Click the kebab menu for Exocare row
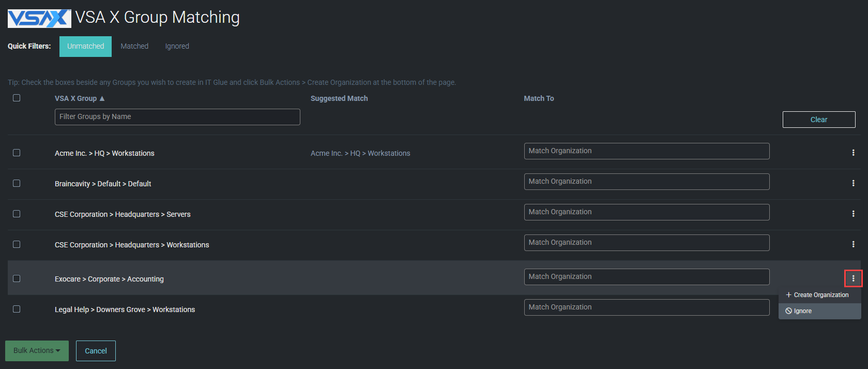This screenshot has height=369, width=868. click(x=853, y=278)
